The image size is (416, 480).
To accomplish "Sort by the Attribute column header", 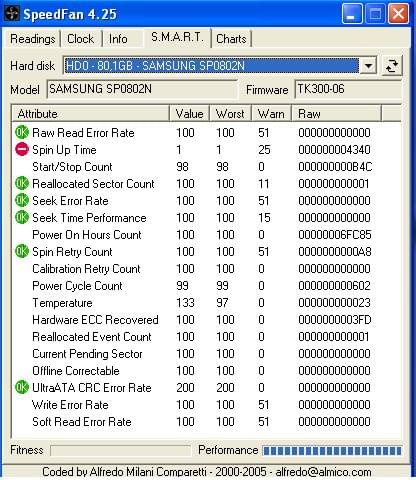I will (x=91, y=114).
